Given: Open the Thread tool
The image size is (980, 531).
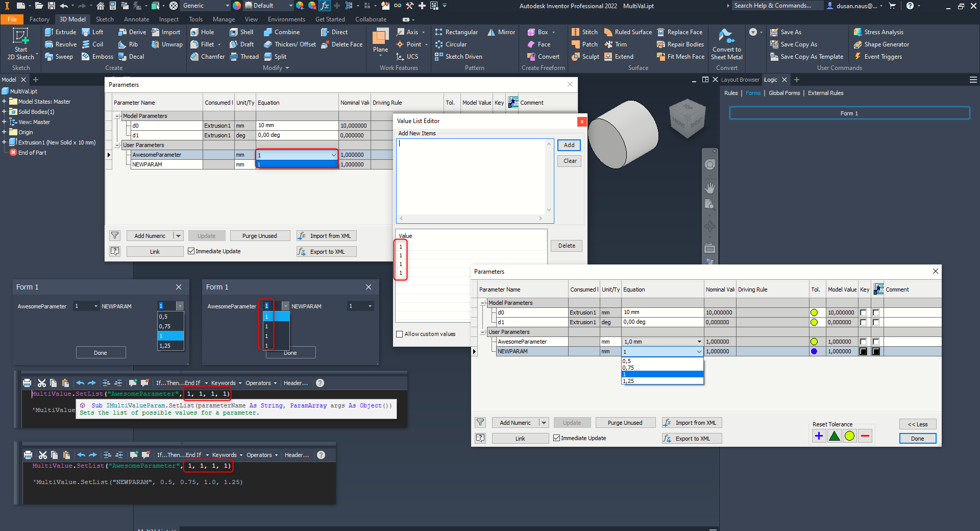Looking at the screenshot, I should [244, 57].
